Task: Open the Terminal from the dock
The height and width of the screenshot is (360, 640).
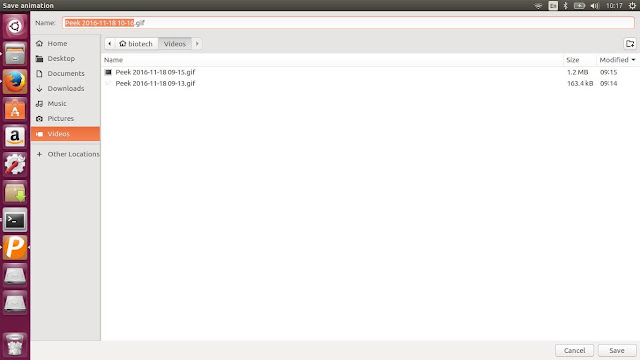Action: tap(15, 220)
